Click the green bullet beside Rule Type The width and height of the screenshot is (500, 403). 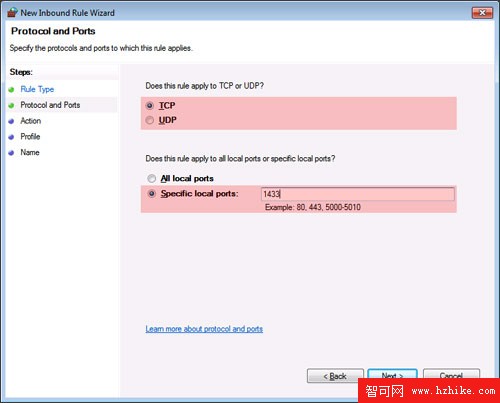11,90
